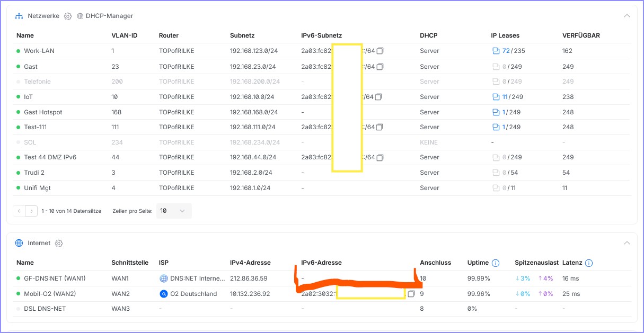Screen dimensions: 644x333
Task: Select the Trudi 2 network
Action: (34, 173)
